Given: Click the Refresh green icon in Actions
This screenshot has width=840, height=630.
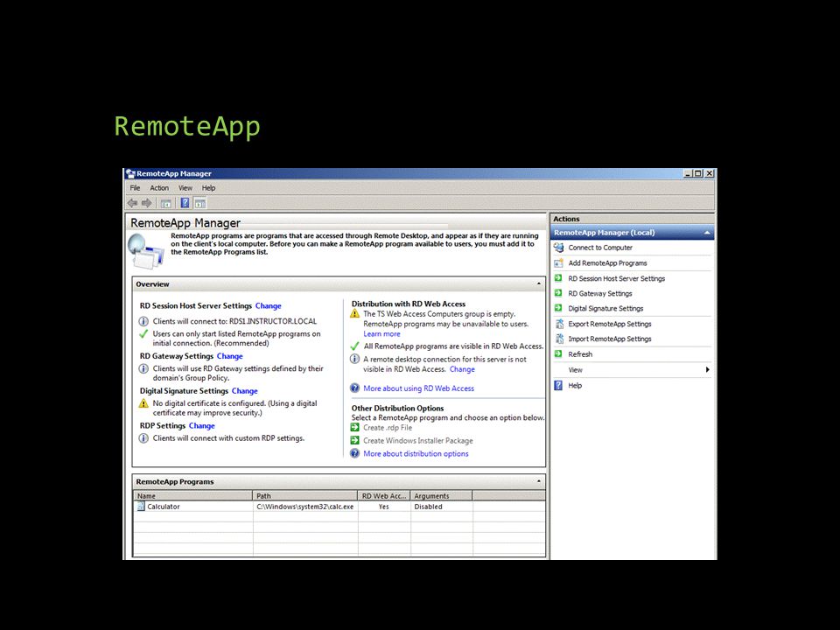Looking at the screenshot, I should tap(558, 354).
